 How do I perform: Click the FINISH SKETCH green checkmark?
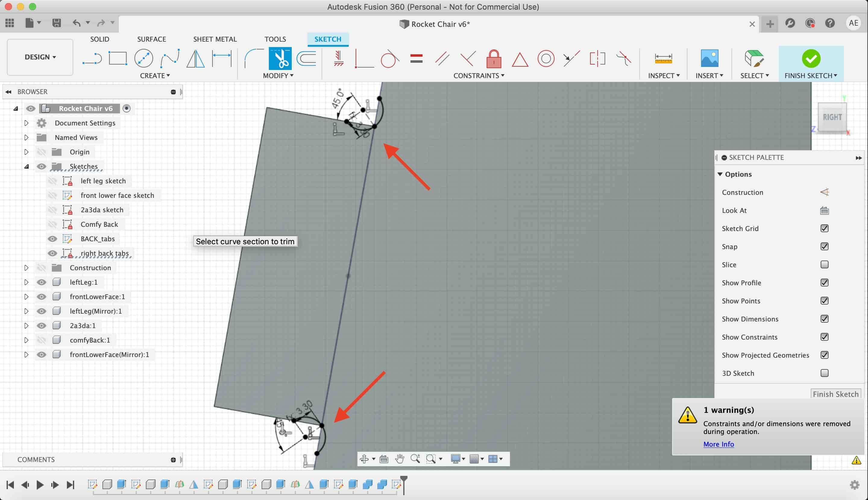pyautogui.click(x=811, y=59)
